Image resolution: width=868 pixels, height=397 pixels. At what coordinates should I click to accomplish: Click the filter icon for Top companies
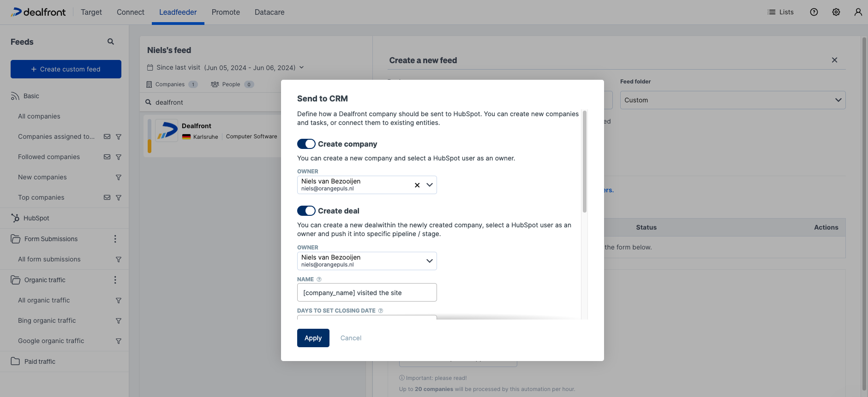click(x=119, y=197)
